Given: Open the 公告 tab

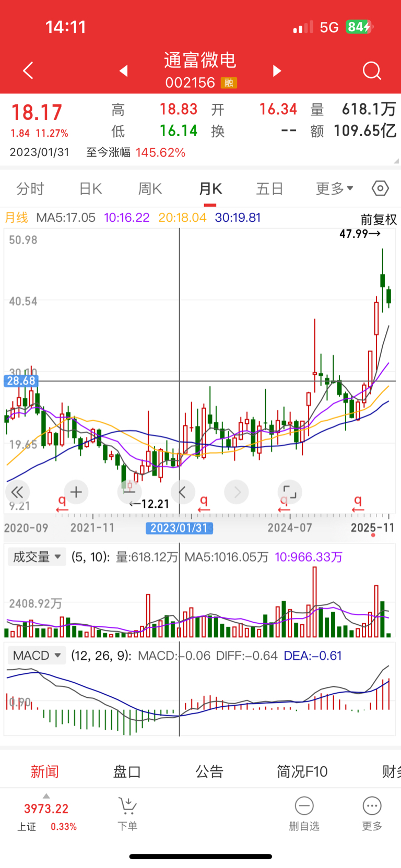Looking at the screenshot, I should 209,771.
